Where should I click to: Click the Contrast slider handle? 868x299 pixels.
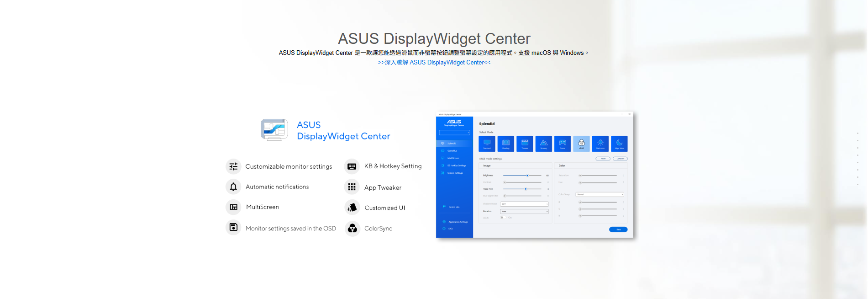505,182
